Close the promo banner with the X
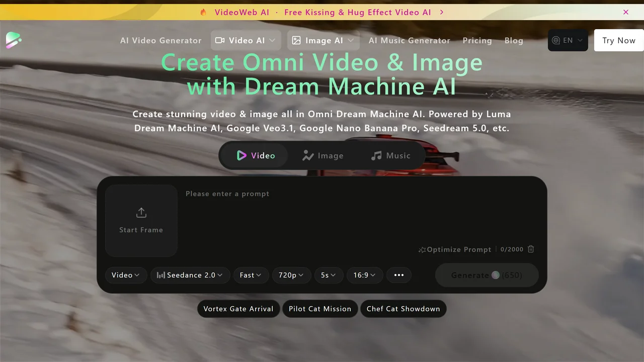 click(626, 12)
